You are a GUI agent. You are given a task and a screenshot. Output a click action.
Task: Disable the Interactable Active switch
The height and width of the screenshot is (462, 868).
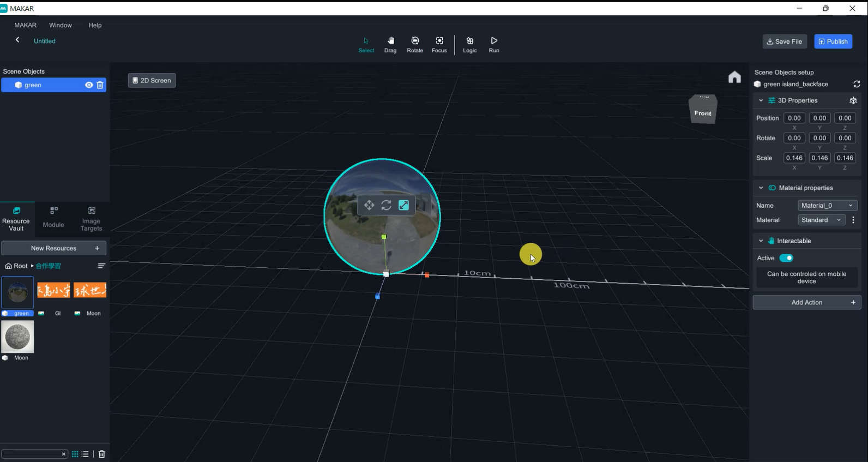point(786,258)
